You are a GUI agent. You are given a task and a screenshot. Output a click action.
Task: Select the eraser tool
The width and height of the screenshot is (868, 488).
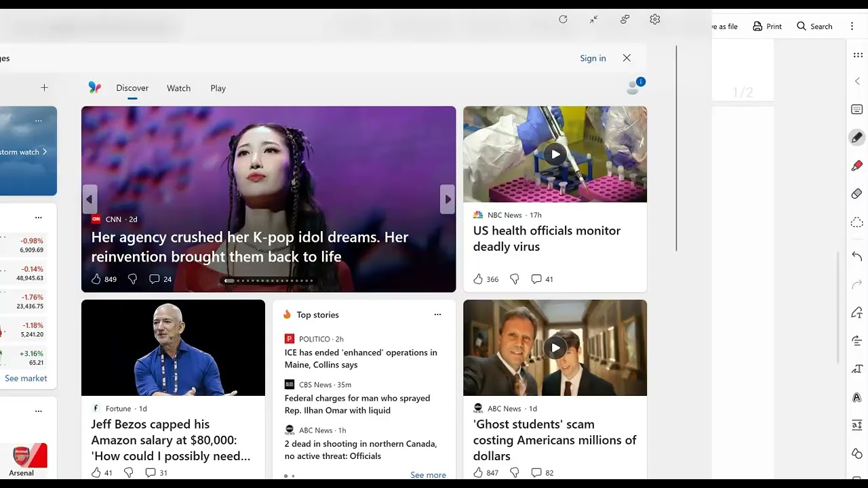[x=857, y=194]
